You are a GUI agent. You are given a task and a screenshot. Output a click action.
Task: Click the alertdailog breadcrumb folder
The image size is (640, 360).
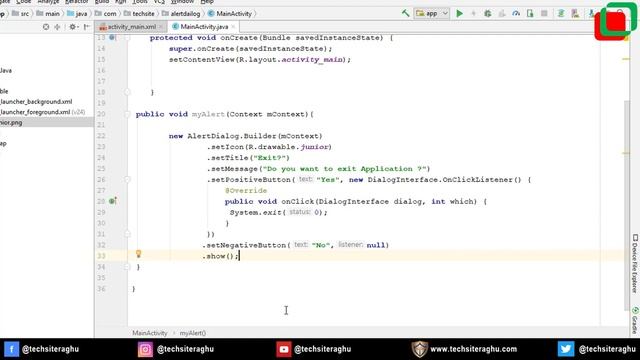coord(181,13)
